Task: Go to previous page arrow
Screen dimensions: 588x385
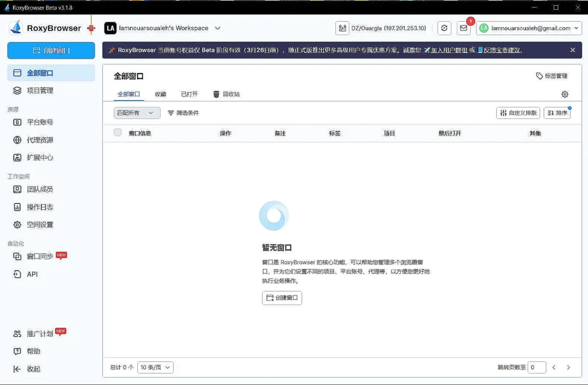Action: click(x=554, y=367)
